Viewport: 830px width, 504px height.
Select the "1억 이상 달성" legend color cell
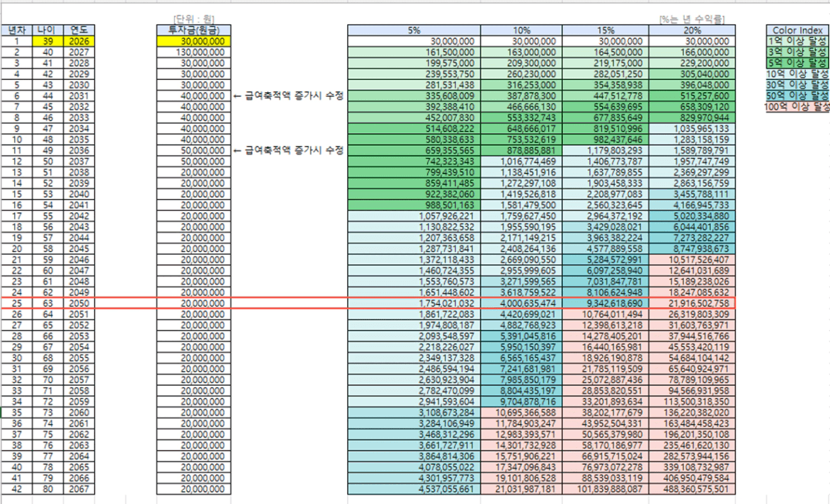click(x=798, y=41)
